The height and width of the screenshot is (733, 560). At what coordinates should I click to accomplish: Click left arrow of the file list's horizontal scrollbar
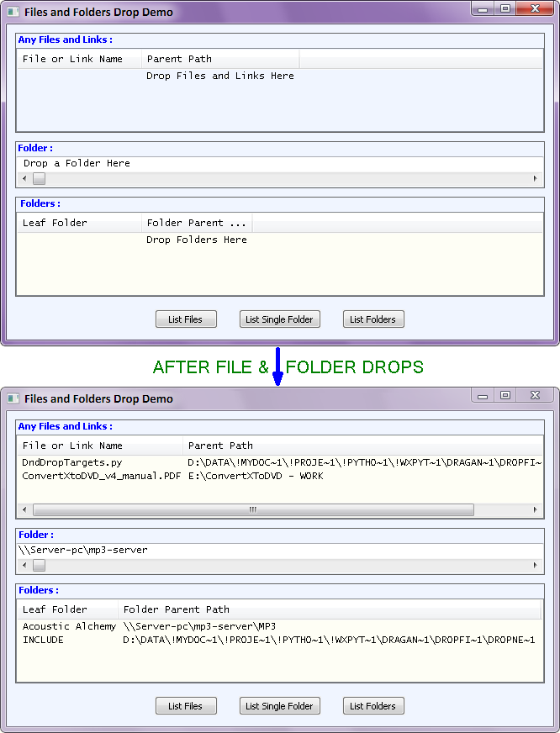[24, 510]
